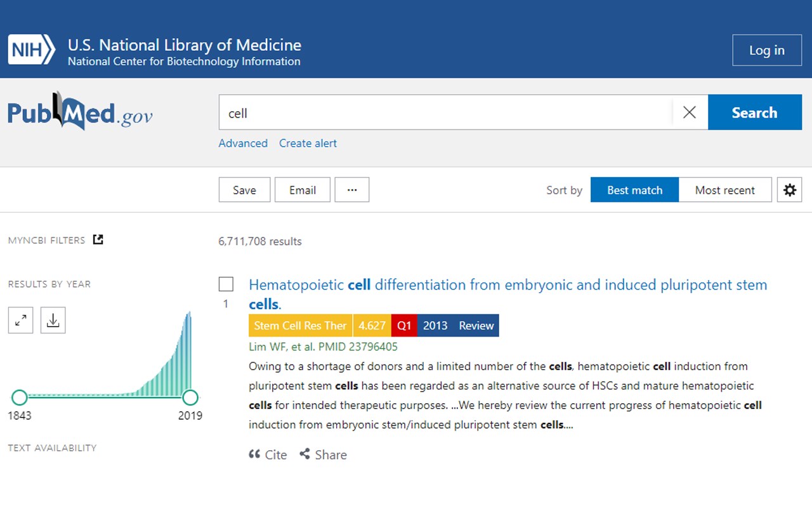Screen dimensions: 812x508
Task: Download the results by year data
Action: coord(53,321)
